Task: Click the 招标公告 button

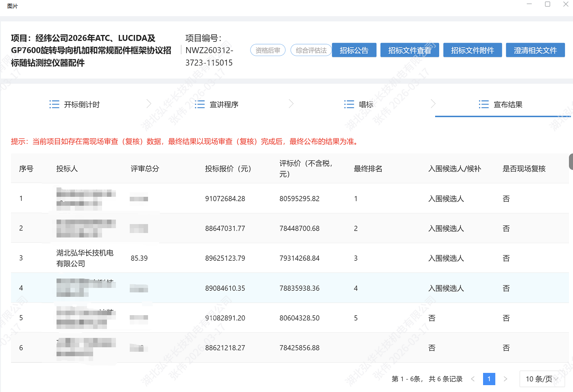Action: coord(354,50)
